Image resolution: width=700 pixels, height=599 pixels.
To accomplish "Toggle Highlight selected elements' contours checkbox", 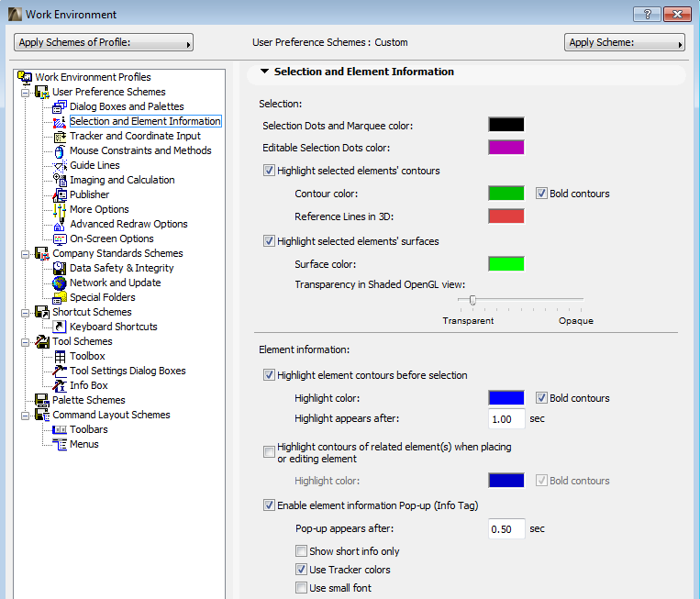I will coord(269,171).
